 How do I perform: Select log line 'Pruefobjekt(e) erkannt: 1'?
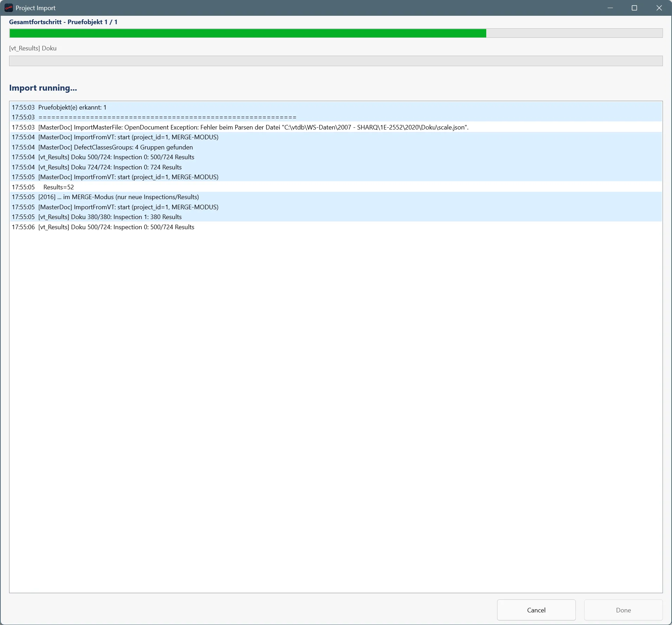(336, 107)
